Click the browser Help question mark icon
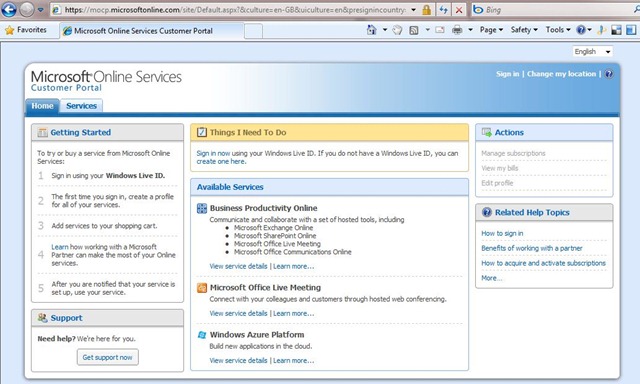This screenshot has width=640, height=384. [580, 30]
